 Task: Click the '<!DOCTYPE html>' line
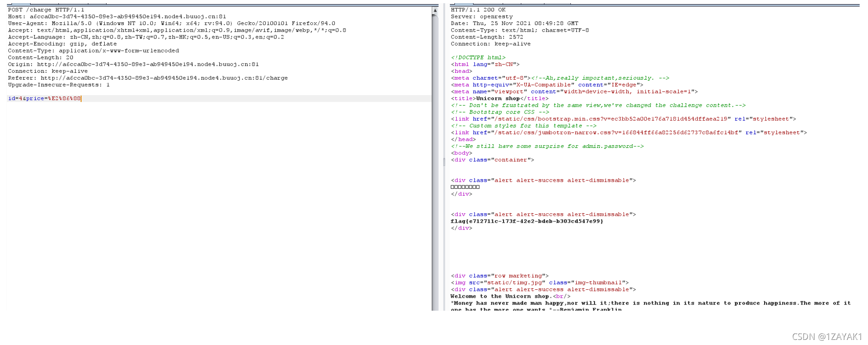pos(478,57)
